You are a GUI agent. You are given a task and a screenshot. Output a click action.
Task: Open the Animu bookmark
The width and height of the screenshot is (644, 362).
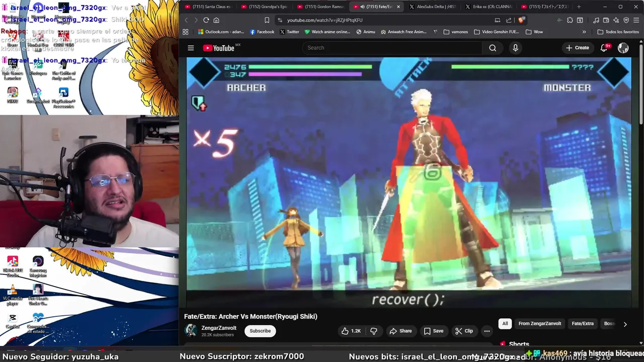click(x=366, y=32)
